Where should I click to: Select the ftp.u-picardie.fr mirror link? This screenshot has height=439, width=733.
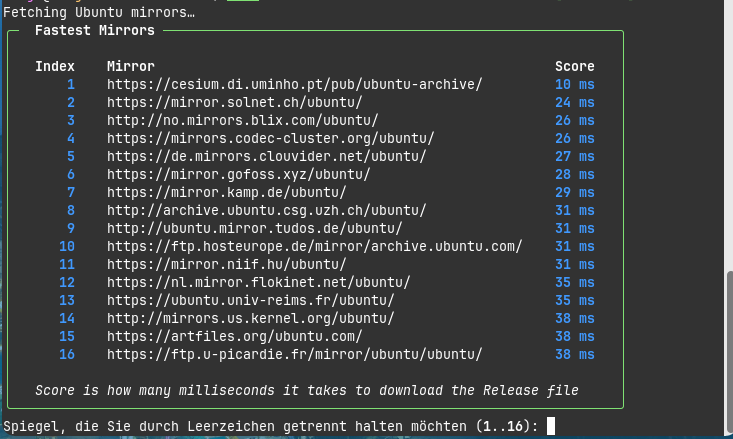point(295,354)
